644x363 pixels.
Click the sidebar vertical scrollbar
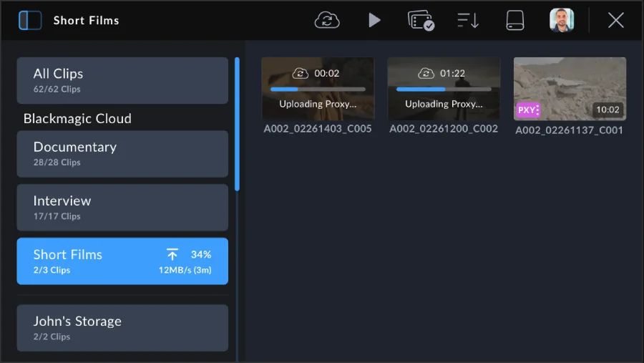pyautogui.click(x=237, y=123)
